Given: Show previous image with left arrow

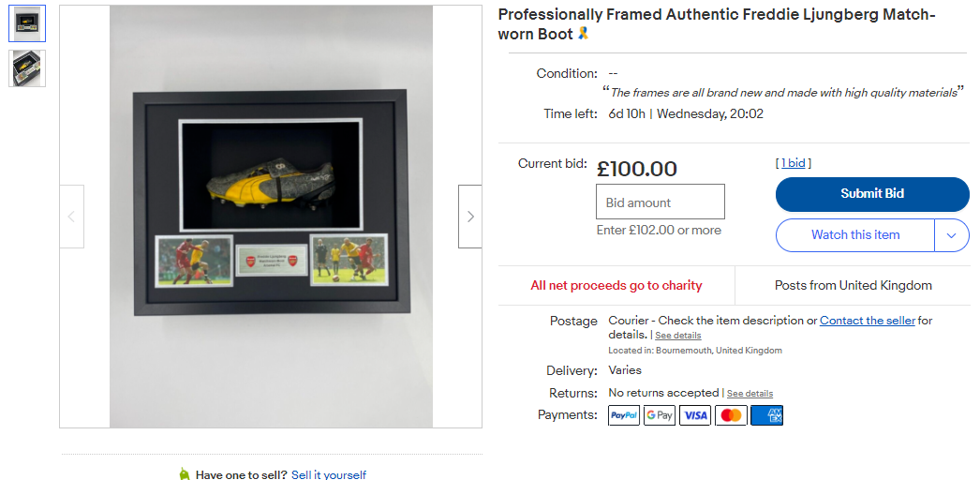Looking at the screenshot, I should (x=71, y=217).
